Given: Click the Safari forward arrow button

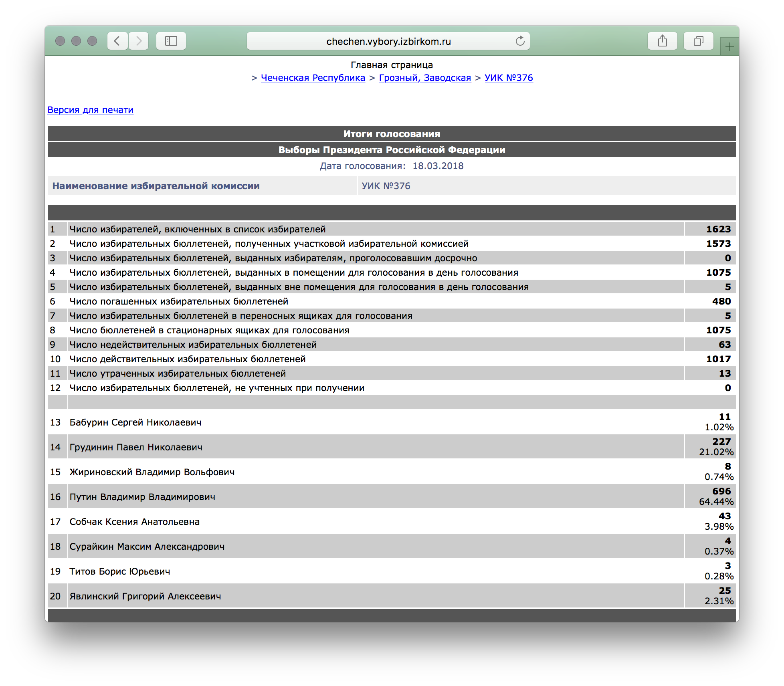Looking at the screenshot, I should point(139,41).
